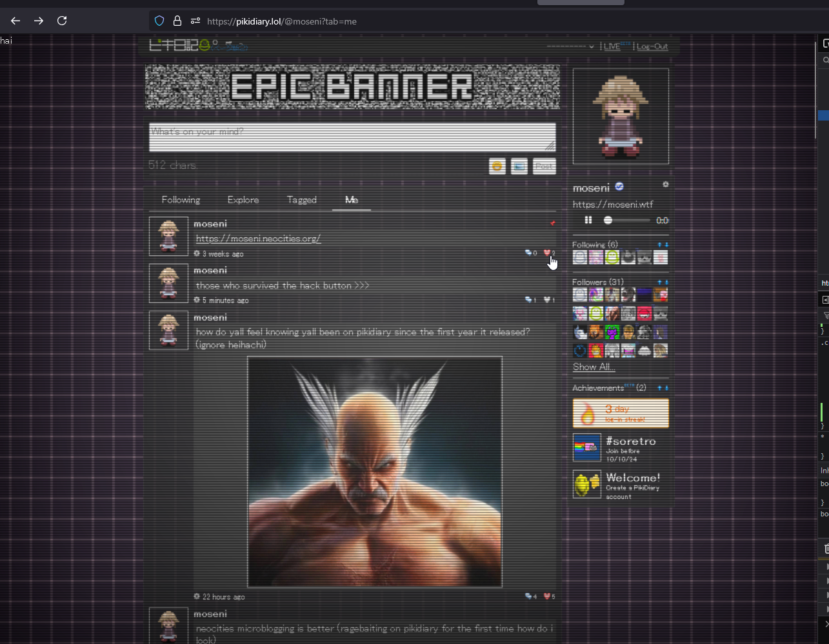Like the neocities link post with the heart
The height and width of the screenshot is (644, 829).
point(547,253)
